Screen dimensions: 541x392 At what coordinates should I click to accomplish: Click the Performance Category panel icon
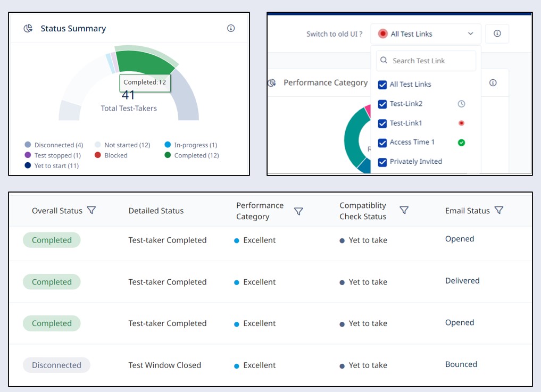[272, 83]
